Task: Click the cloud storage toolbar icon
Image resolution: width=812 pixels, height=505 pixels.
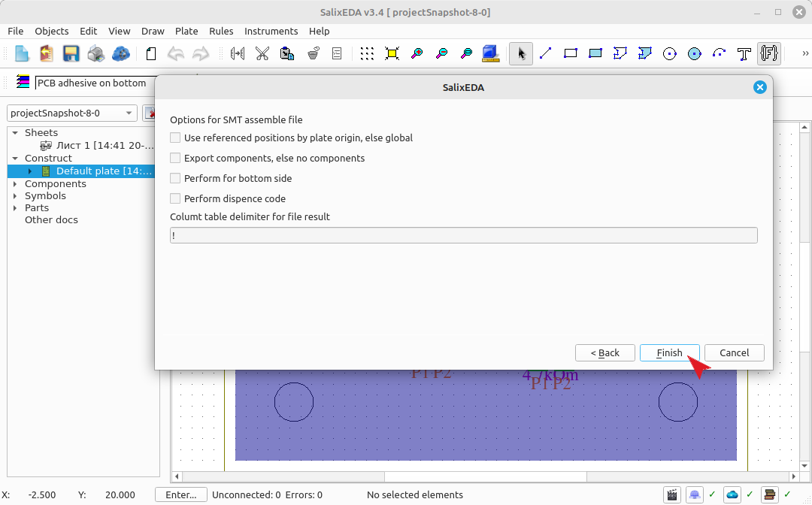Action: click(x=120, y=53)
